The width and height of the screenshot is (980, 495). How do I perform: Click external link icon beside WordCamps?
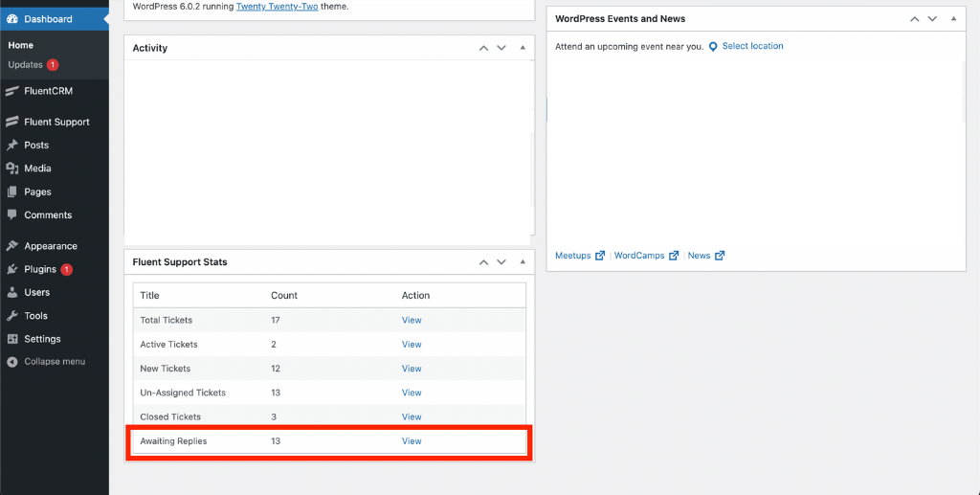(x=674, y=256)
